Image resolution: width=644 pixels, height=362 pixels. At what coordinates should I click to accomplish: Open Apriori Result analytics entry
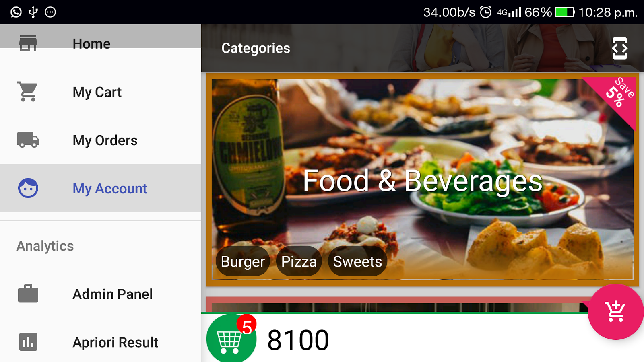101,342
